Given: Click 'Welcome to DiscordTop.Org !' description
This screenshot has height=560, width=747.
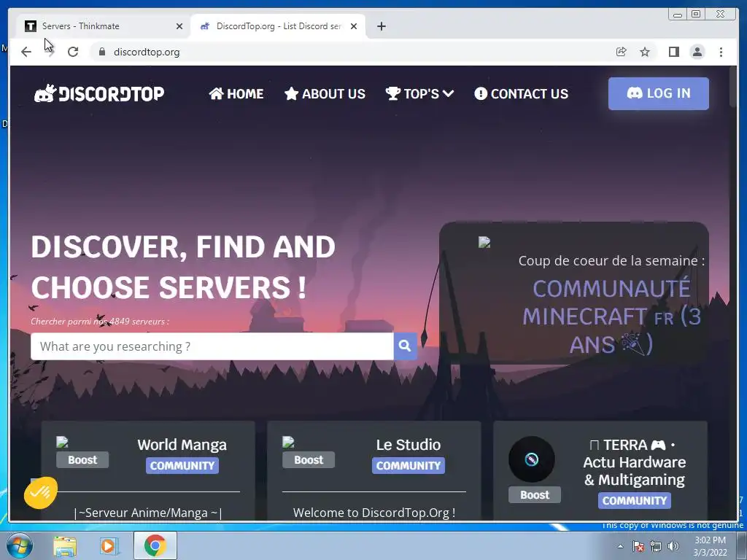Looking at the screenshot, I should point(374,513).
